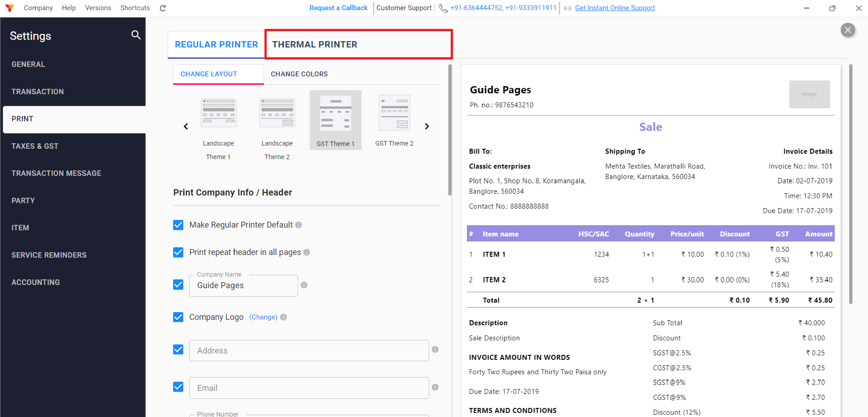This screenshot has height=417, width=868.
Task: Click info icon next to Company Name field
Action: [x=304, y=285]
